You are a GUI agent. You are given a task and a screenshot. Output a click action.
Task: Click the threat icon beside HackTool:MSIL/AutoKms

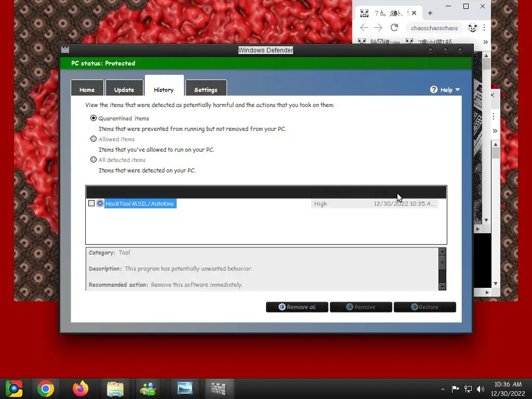point(100,203)
